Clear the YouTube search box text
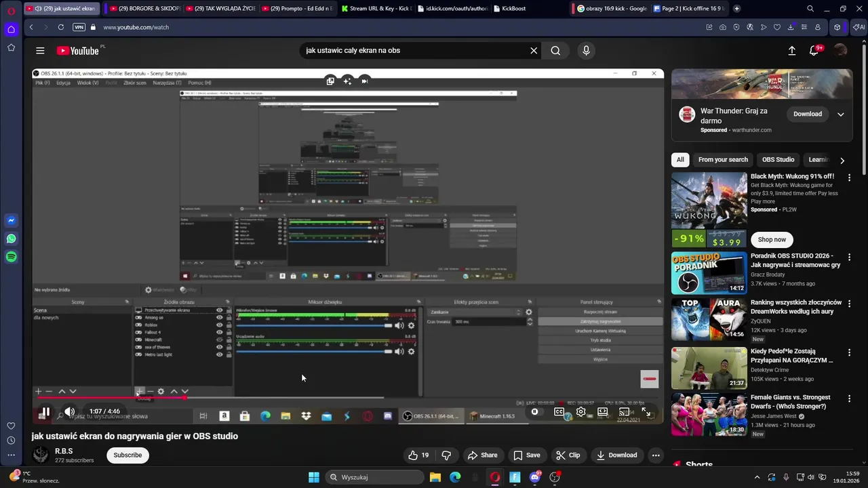This screenshot has width=868, height=488. pos(534,51)
